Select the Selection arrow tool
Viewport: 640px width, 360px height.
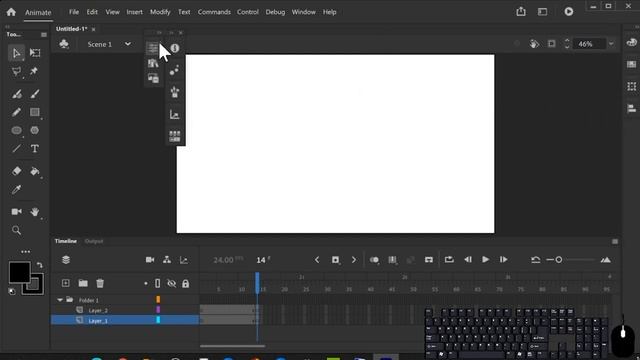16,53
